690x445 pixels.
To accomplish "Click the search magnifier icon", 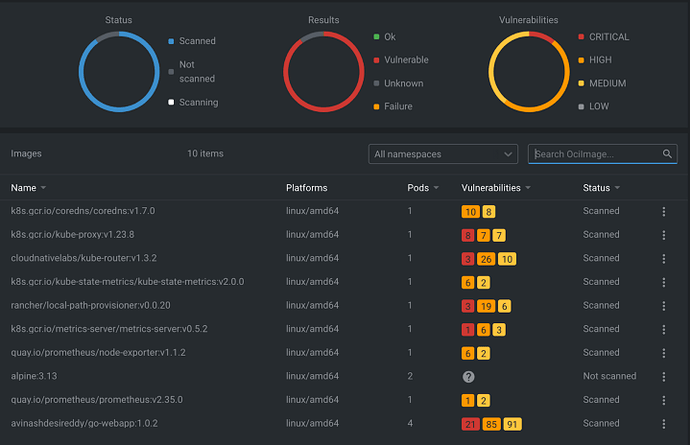I will pyautogui.click(x=667, y=154).
